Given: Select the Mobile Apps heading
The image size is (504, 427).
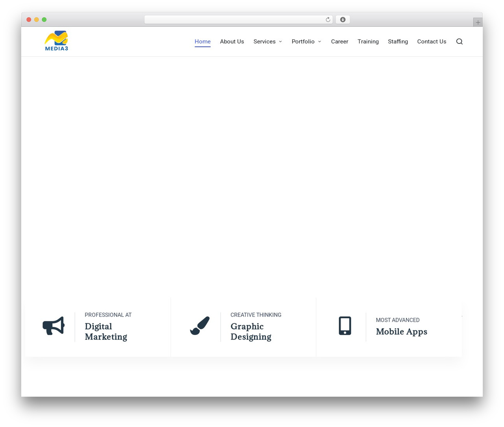Looking at the screenshot, I should pyautogui.click(x=401, y=332).
